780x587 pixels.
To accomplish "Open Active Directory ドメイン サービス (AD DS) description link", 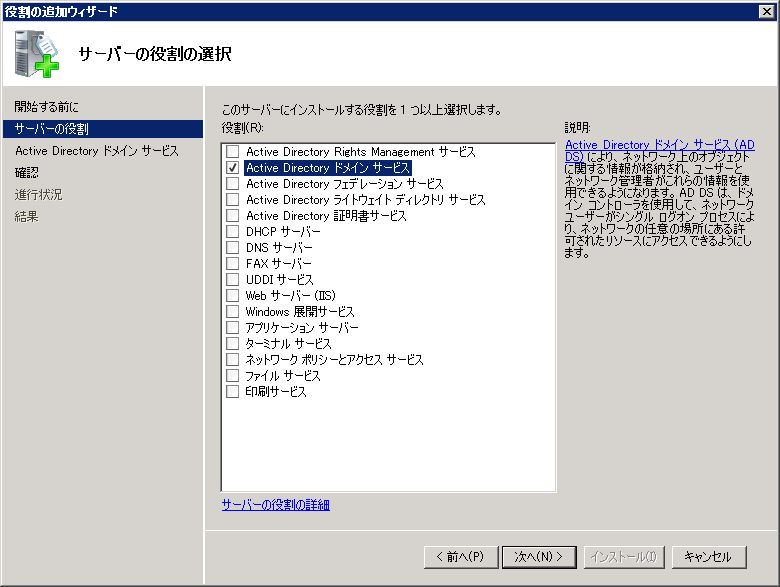I will click(x=660, y=150).
